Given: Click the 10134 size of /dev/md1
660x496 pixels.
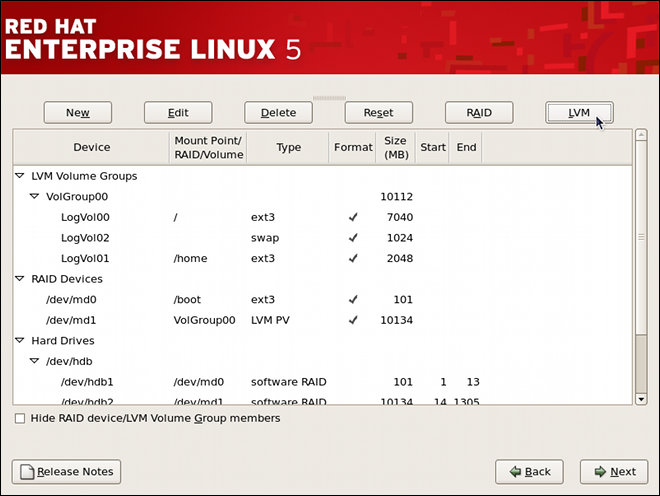Looking at the screenshot, I should click(397, 320).
